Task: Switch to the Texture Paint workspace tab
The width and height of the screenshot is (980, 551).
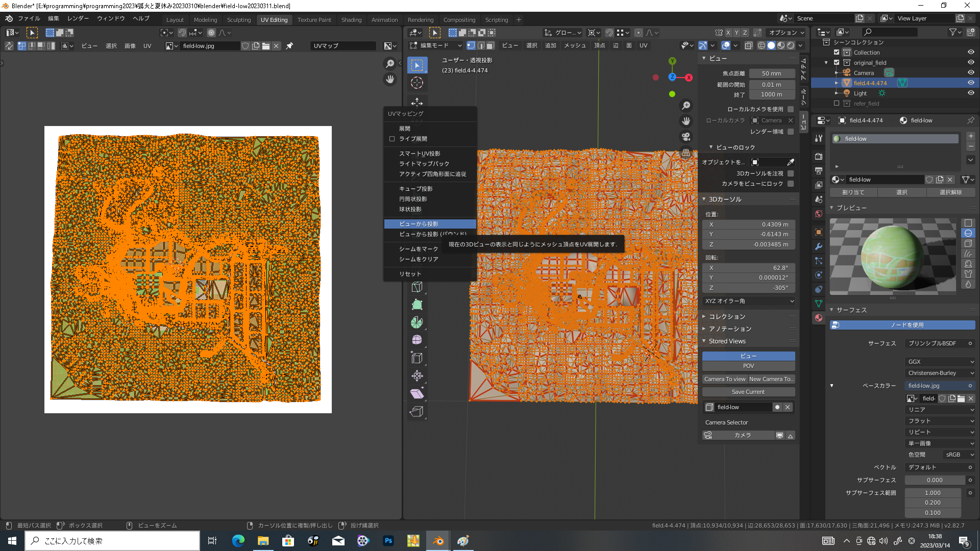Action: (314, 20)
